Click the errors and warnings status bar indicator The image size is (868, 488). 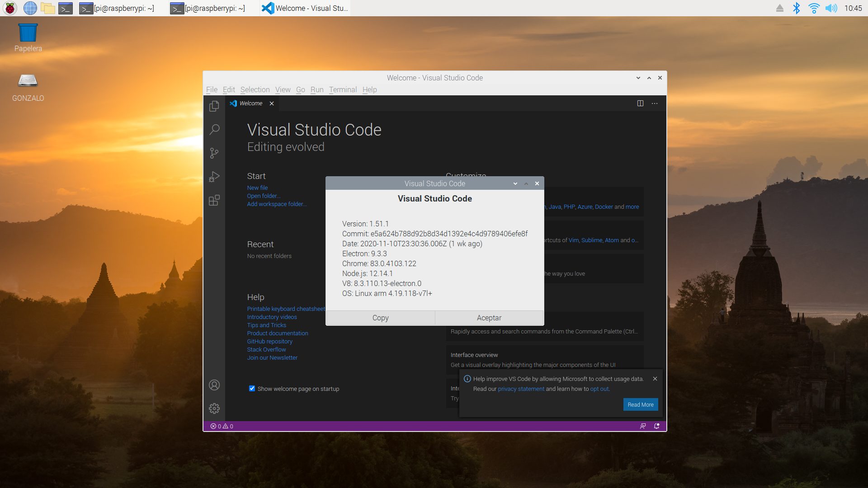click(x=221, y=426)
